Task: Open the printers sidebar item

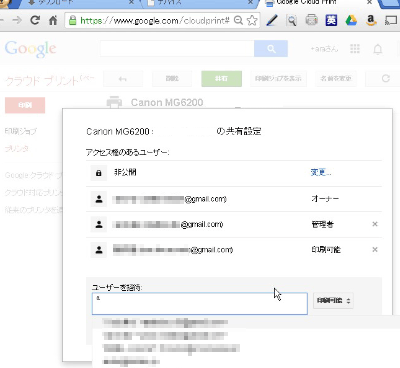Action: 17,148
